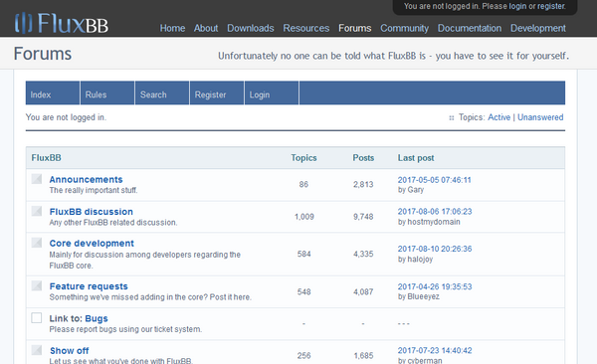Viewport: 597px width, 364px height.
Task: Open the Community navigation item
Action: point(404,28)
